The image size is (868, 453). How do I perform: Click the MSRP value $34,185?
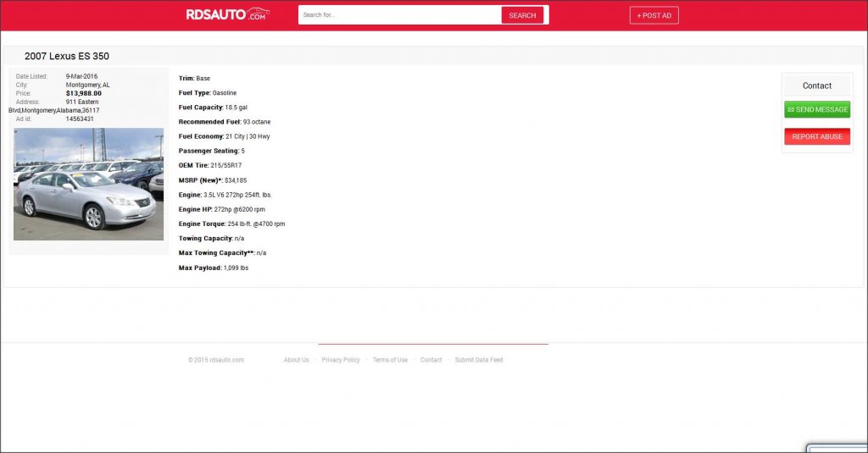click(236, 180)
